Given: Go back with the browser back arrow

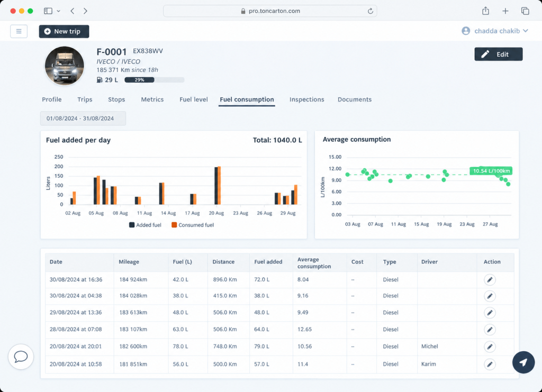Looking at the screenshot, I should point(72,11).
